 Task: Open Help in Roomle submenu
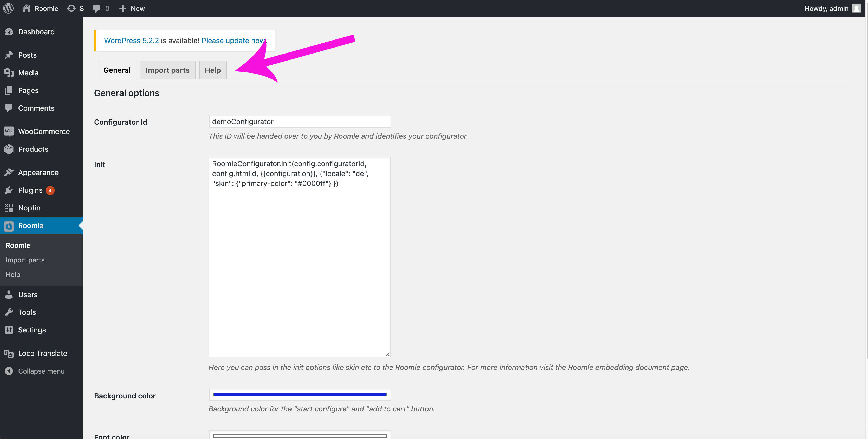point(13,274)
